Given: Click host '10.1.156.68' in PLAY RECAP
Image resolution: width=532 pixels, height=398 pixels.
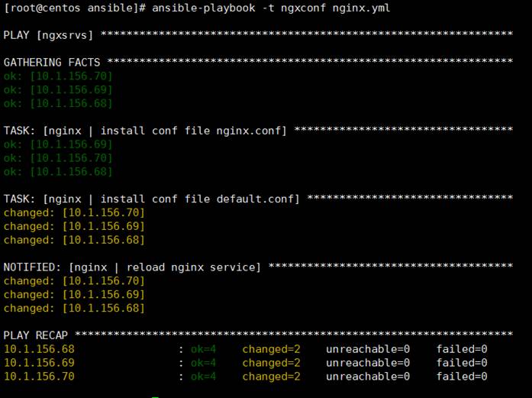Looking at the screenshot, I should click(39, 349).
